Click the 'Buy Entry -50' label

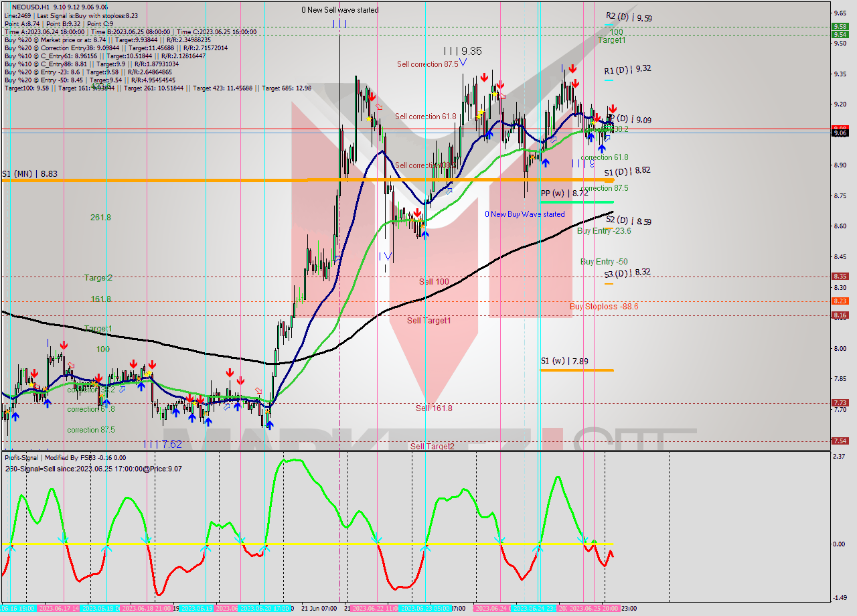(x=604, y=262)
